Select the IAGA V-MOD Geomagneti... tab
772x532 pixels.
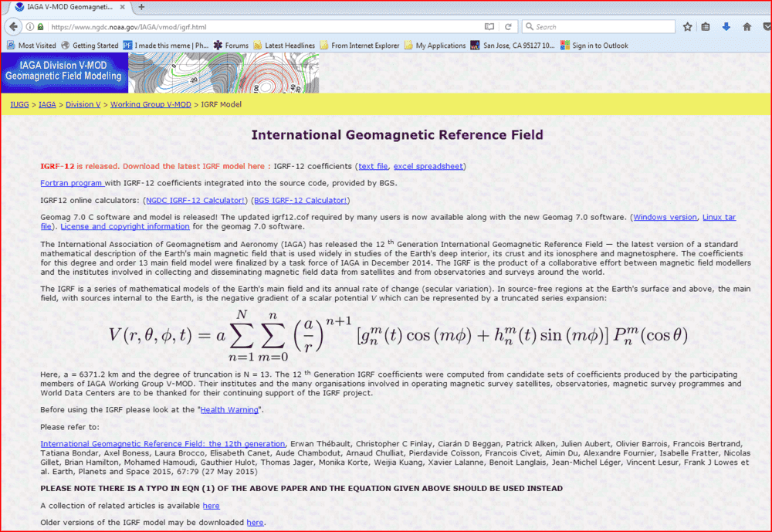click(69, 7)
